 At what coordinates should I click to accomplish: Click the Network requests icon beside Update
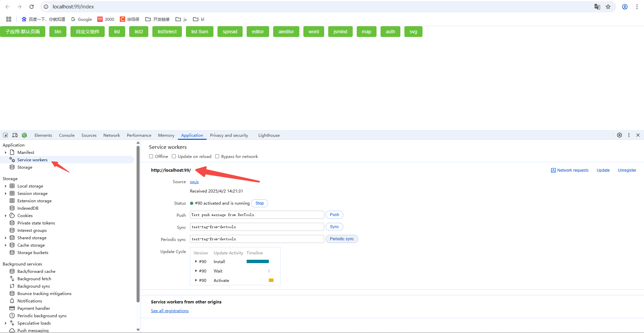[x=553, y=170]
